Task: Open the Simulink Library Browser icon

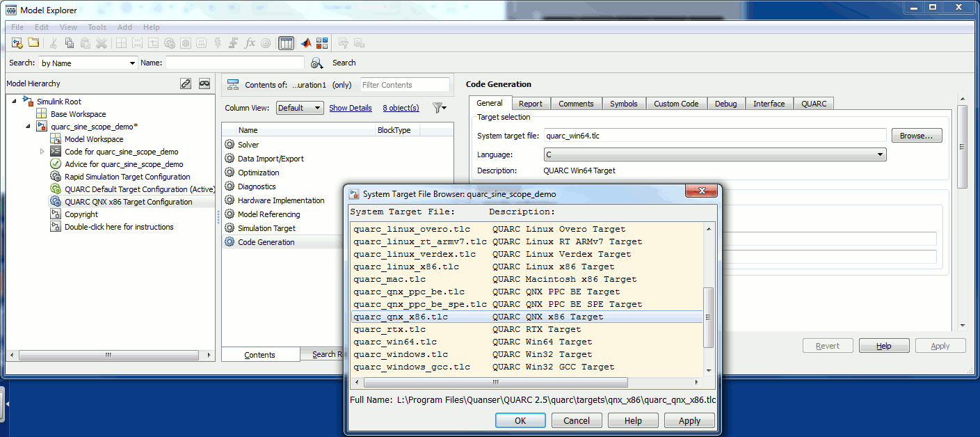Action: (x=322, y=43)
